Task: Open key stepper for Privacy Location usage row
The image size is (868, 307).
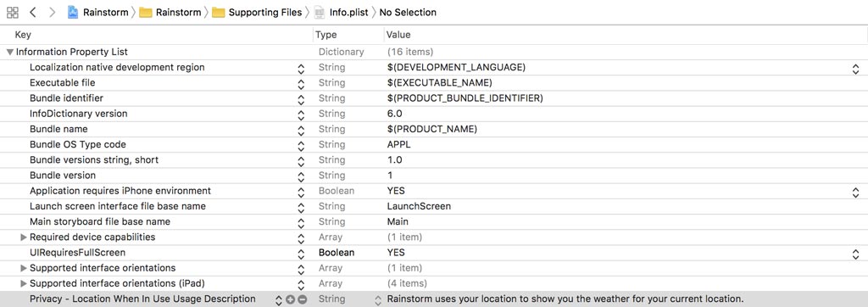Action: [279, 300]
